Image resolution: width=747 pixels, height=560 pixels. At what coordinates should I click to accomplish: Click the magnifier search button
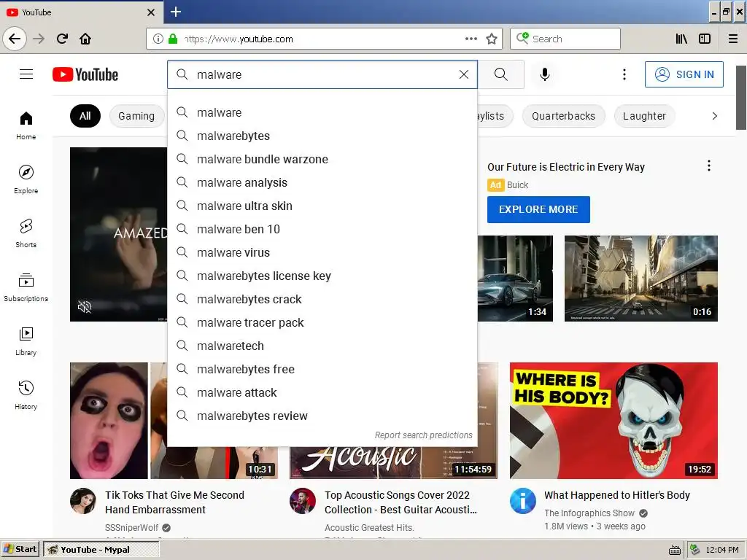coord(500,74)
